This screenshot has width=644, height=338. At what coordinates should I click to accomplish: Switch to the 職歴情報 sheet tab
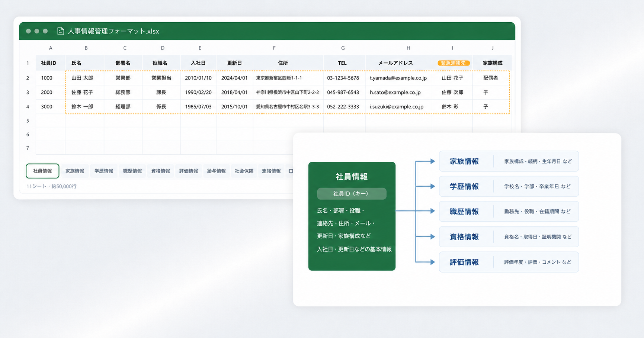[x=132, y=171]
